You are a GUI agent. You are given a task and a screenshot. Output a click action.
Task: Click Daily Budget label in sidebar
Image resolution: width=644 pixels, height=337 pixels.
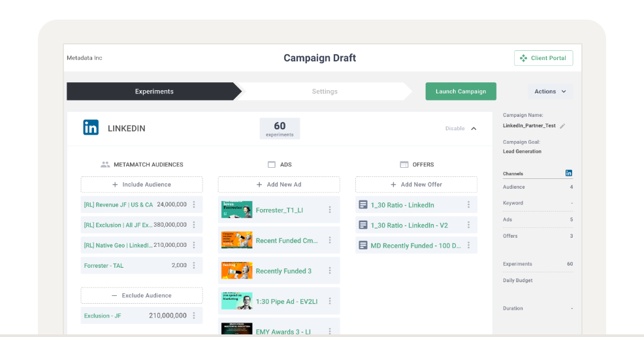point(517,280)
